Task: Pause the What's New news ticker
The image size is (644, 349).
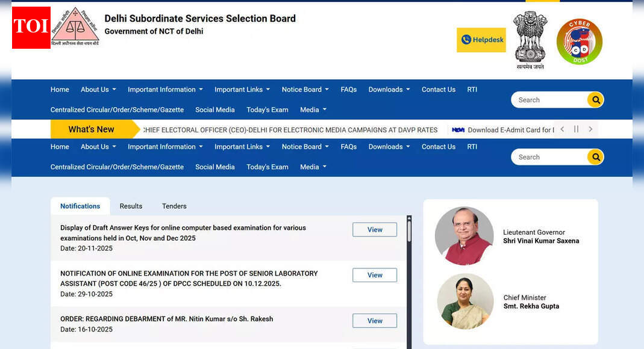Action: 576,129
